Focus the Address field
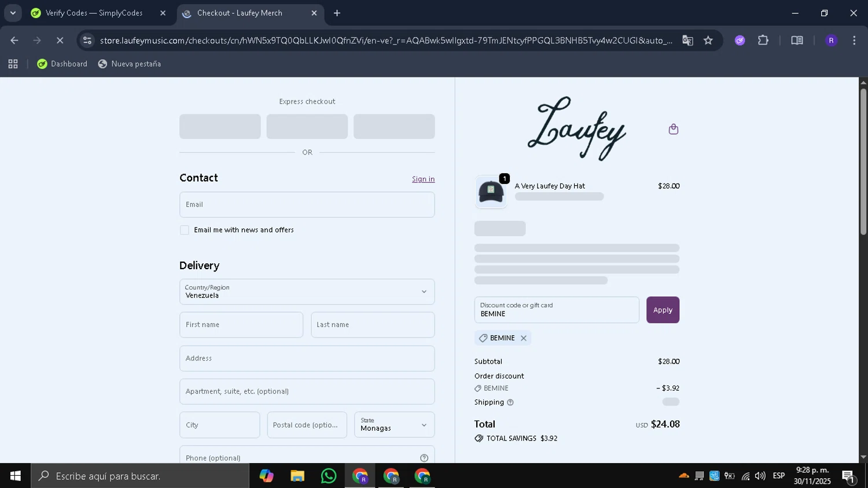The width and height of the screenshot is (868, 488). 307,358
